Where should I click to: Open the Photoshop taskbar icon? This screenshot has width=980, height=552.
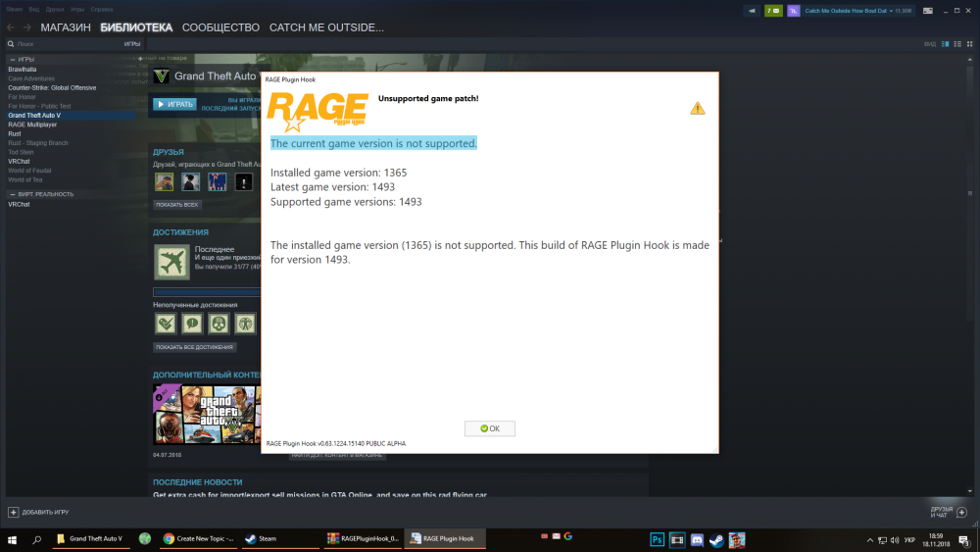[657, 539]
